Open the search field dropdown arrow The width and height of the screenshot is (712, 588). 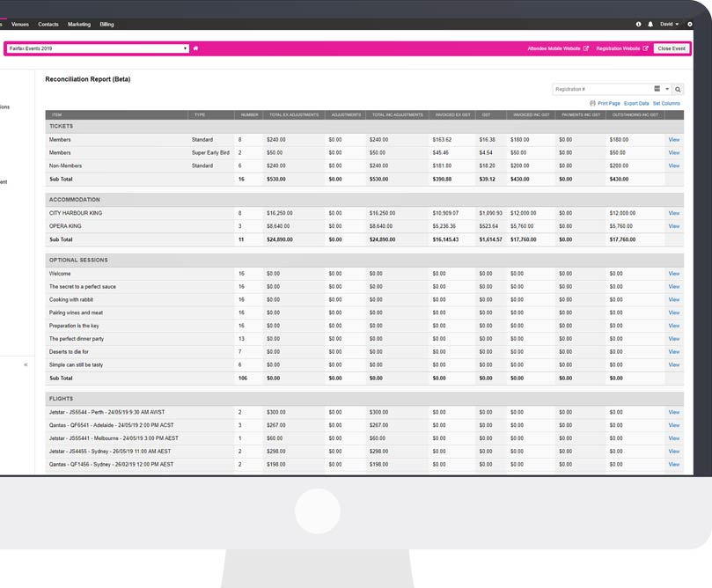[667, 89]
